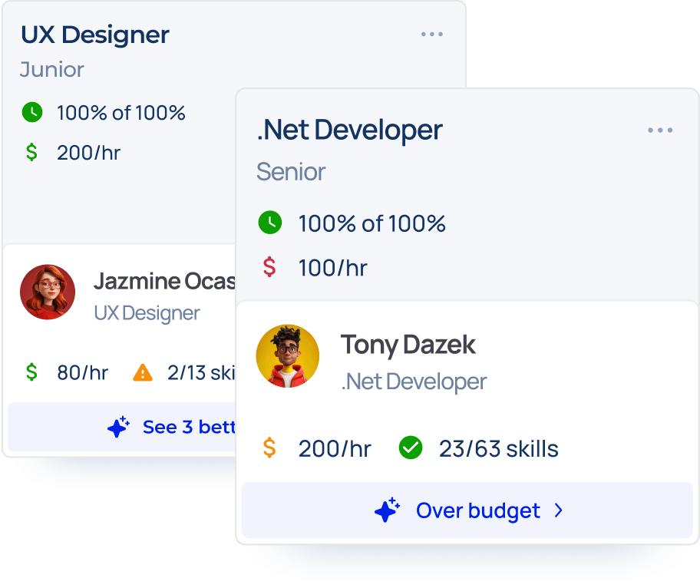The width and height of the screenshot is (700, 588).
Task: Click the red dollar icon on .Net Developer card
Action: [x=269, y=268]
